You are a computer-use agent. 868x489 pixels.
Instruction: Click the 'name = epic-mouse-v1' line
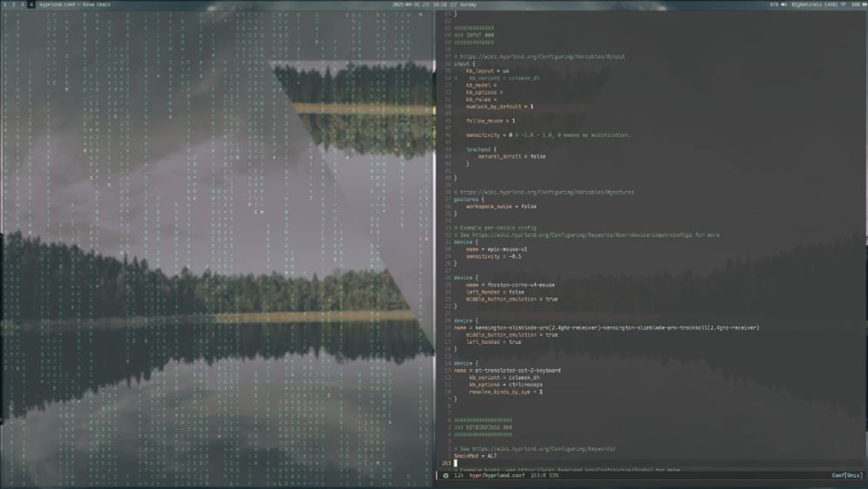pyautogui.click(x=496, y=249)
